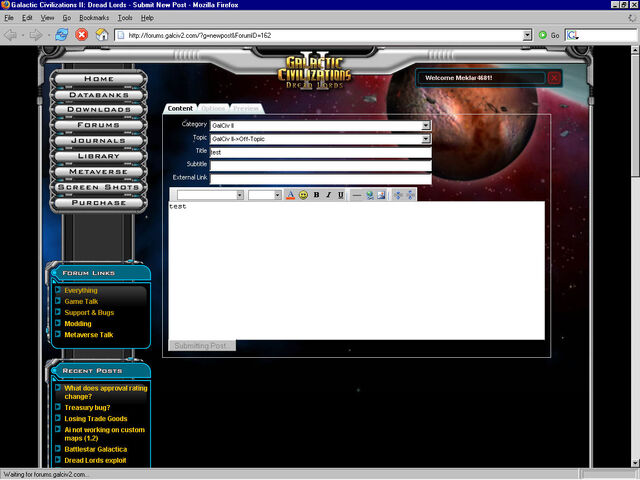Open the forward button history arrow
The height and width of the screenshot is (480, 640).
48,35
